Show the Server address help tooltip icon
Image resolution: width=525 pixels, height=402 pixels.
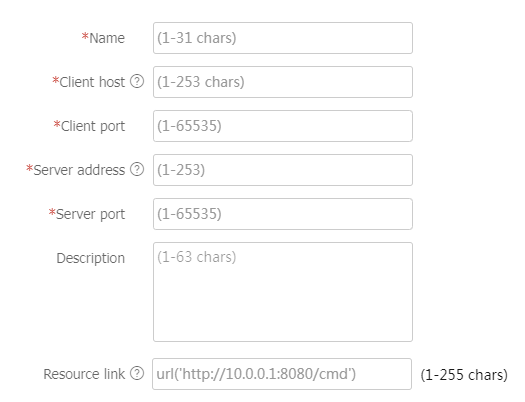click(x=137, y=169)
